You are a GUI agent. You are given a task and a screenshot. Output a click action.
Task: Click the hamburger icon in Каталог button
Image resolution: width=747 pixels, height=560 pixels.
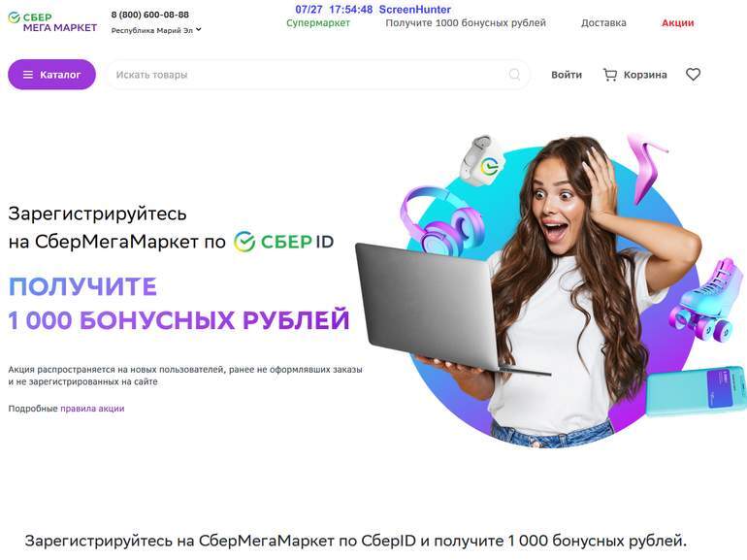(x=28, y=75)
